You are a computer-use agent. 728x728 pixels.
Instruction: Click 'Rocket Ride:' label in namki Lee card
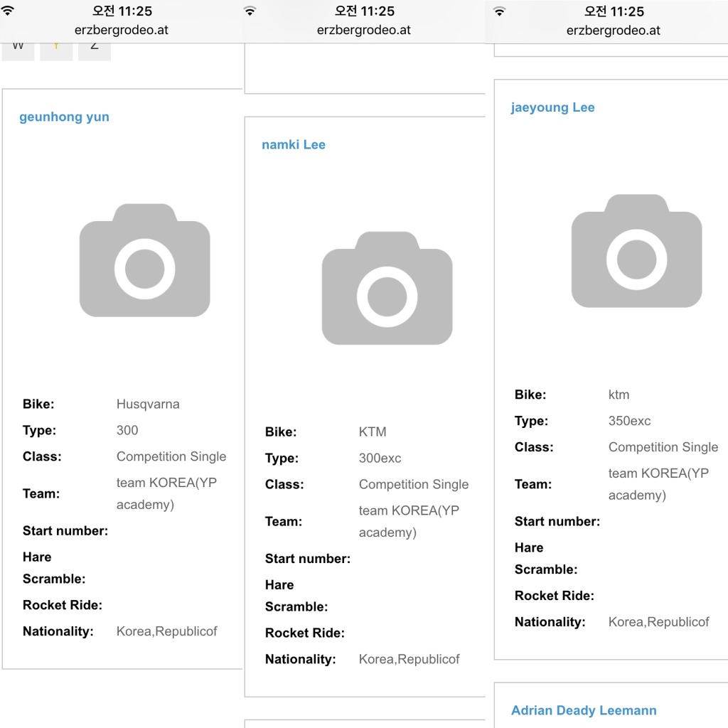[x=304, y=633]
